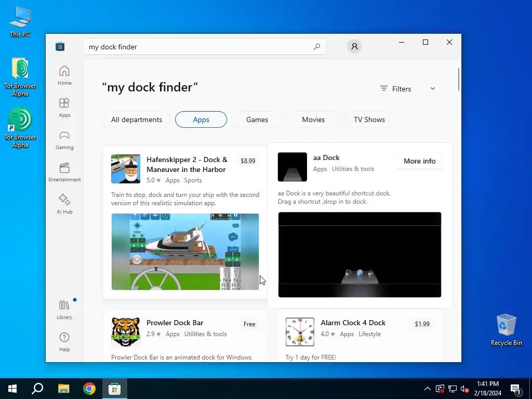The height and width of the screenshot is (399, 532).
Task: Click the Alarm Clock 4 Dock clock icon
Action: pos(300,332)
